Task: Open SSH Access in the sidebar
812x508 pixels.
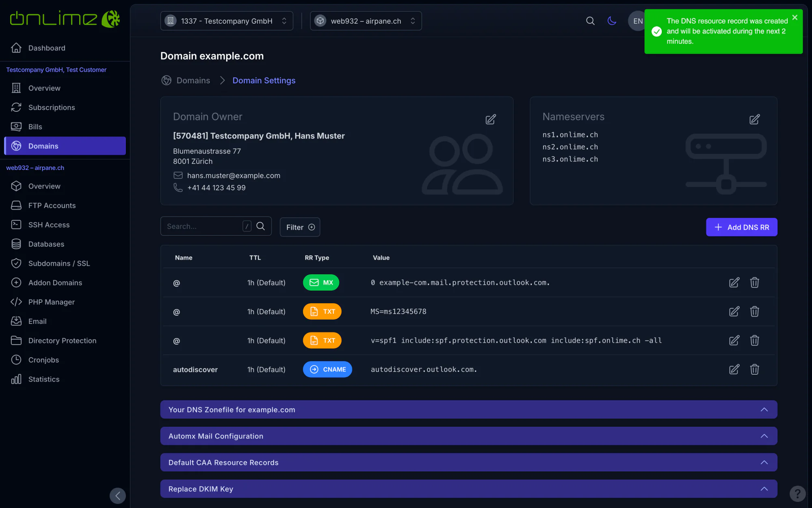Action: coord(65,225)
